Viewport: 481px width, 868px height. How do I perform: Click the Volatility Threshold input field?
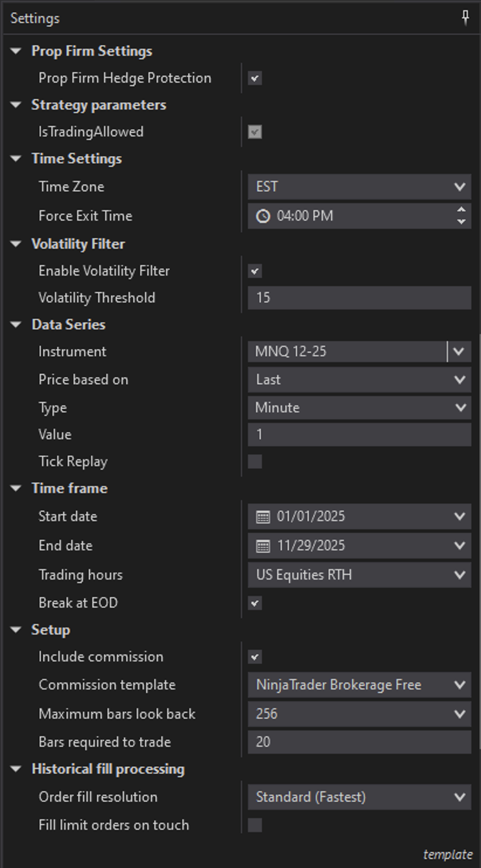[x=359, y=298]
